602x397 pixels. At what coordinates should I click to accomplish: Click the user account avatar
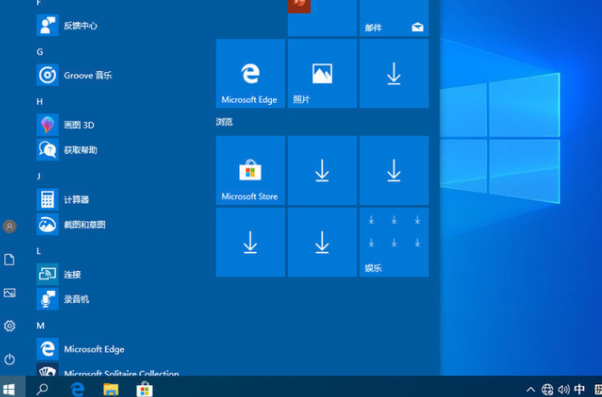point(10,227)
